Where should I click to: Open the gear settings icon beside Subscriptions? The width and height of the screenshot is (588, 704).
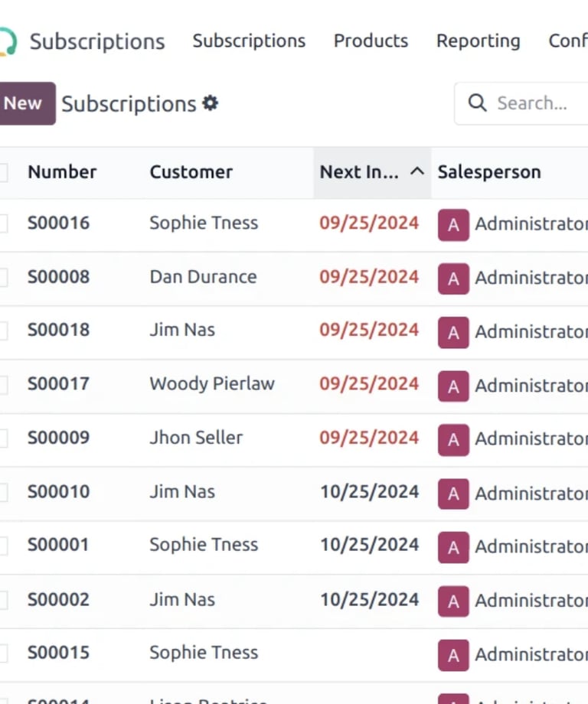tap(211, 103)
